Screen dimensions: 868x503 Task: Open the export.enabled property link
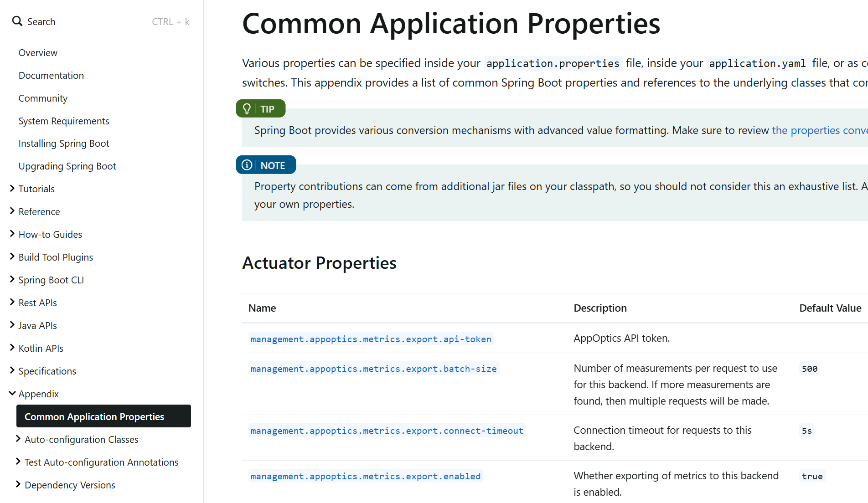365,476
